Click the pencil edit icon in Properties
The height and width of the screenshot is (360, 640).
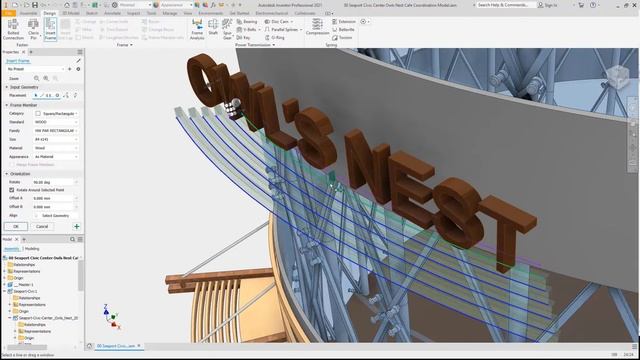click(78, 61)
